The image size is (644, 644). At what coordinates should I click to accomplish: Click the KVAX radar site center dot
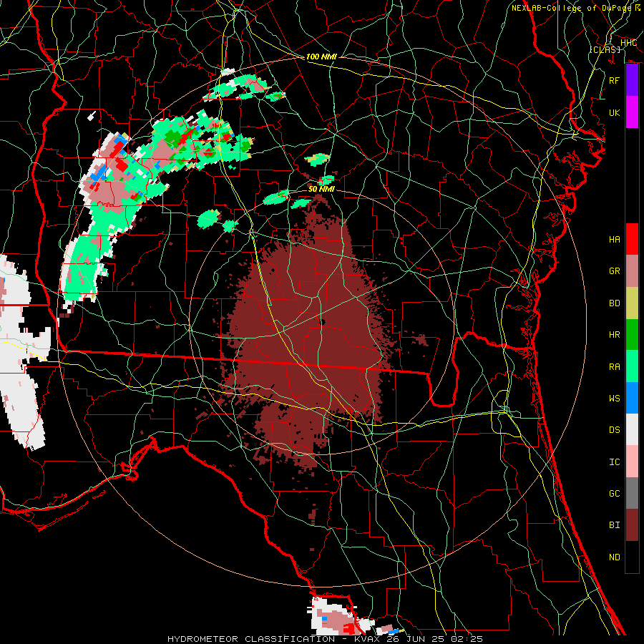click(x=322, y=322)
